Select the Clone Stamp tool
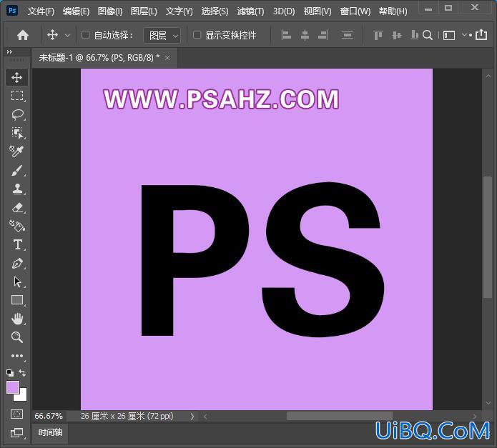497x448 pixels. click(17, 189)
